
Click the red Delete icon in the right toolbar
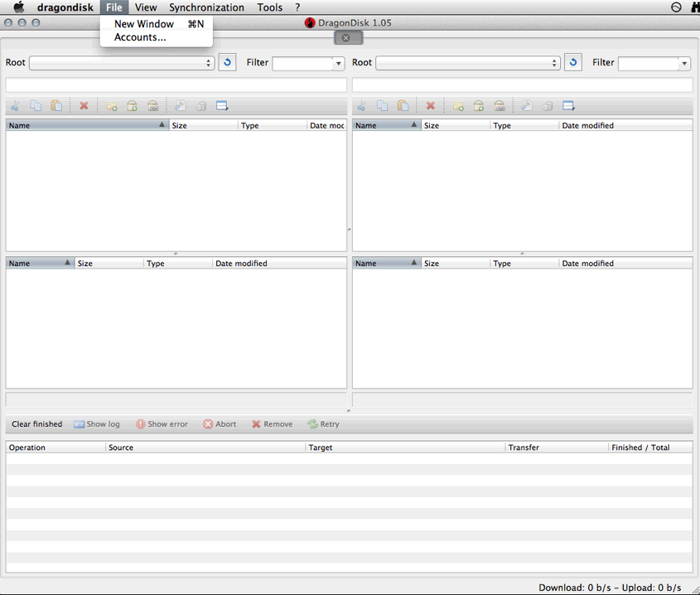click(x=430, y=105)
